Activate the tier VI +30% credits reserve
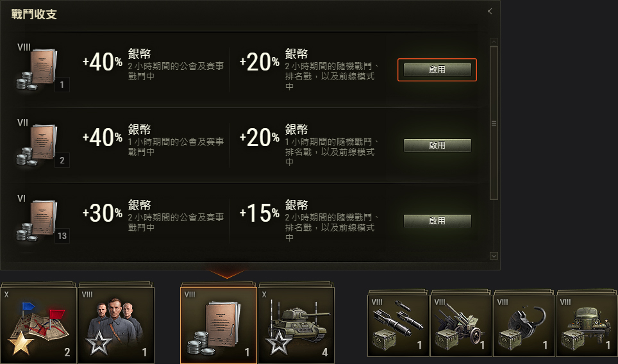The width and height of the screenshot is (618, 364). pos(437,221)
